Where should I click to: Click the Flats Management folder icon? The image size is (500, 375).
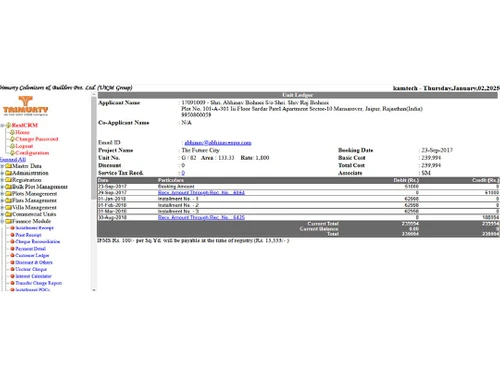point(9,200)
